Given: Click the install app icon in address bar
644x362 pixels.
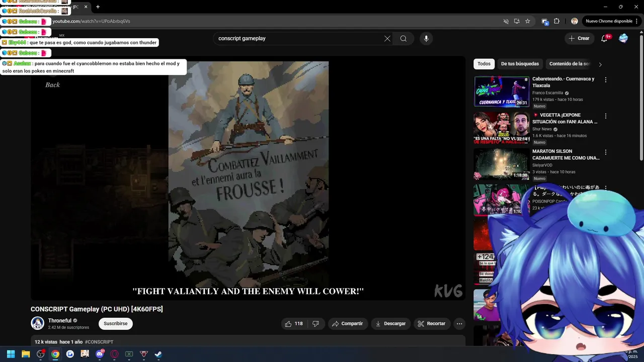Looking at the screenshot, I should (x=517, y=21).
